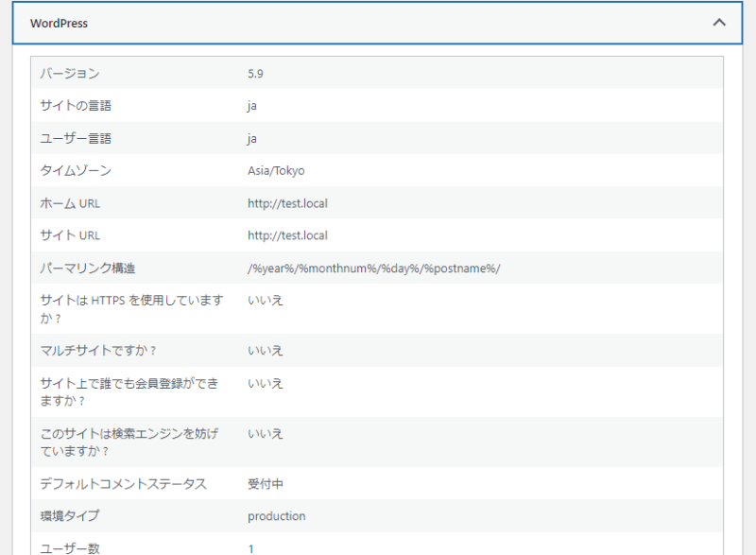The height and width of the screenshot is (555, 756).
Task: Click the production environment type value
Action: pos(277,516)
